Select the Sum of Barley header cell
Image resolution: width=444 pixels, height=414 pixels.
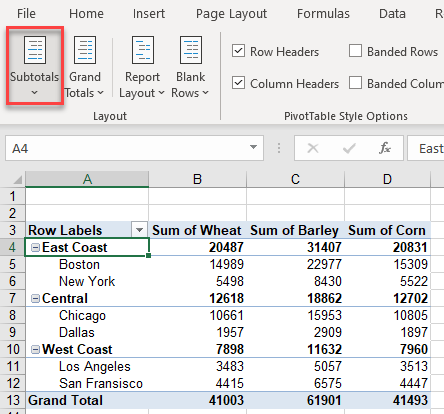295,230
